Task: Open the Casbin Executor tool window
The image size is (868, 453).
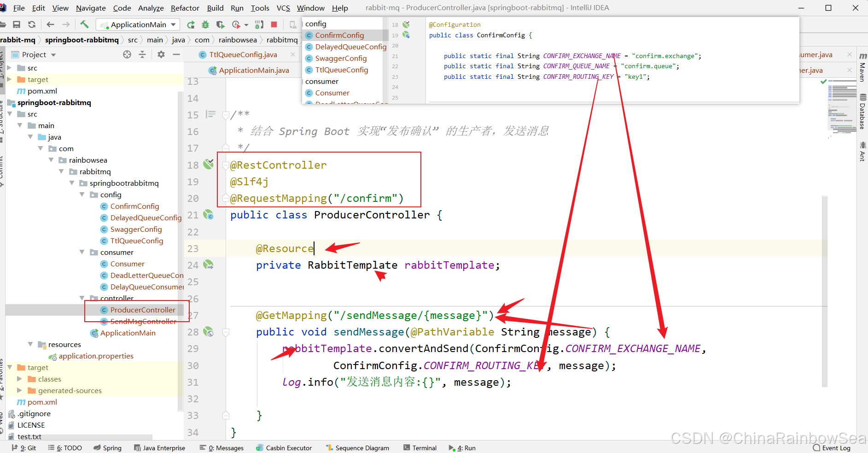Action: click(284, 448)
